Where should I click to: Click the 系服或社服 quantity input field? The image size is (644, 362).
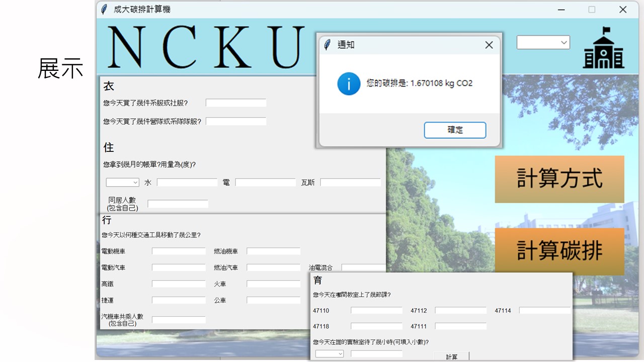[x=236, y=103]
